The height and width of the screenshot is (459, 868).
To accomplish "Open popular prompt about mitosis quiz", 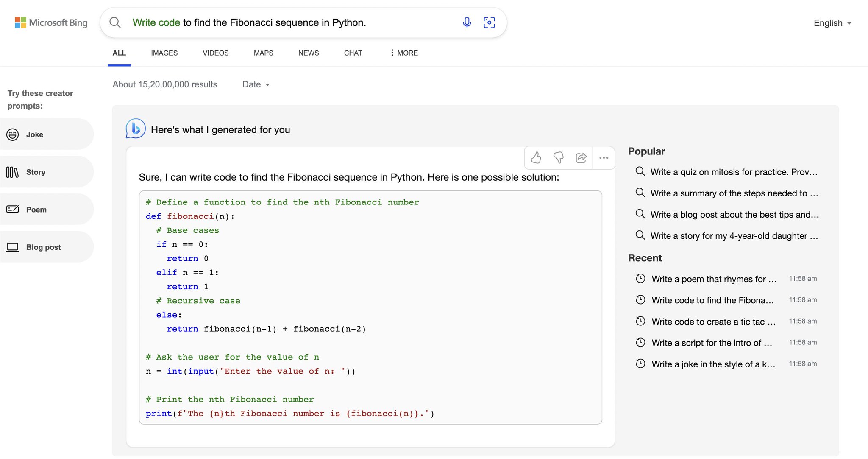I will pos(734,172).
